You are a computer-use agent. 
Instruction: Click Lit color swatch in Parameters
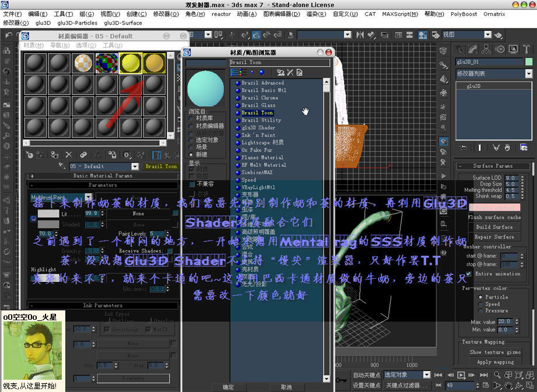(48, 214)
